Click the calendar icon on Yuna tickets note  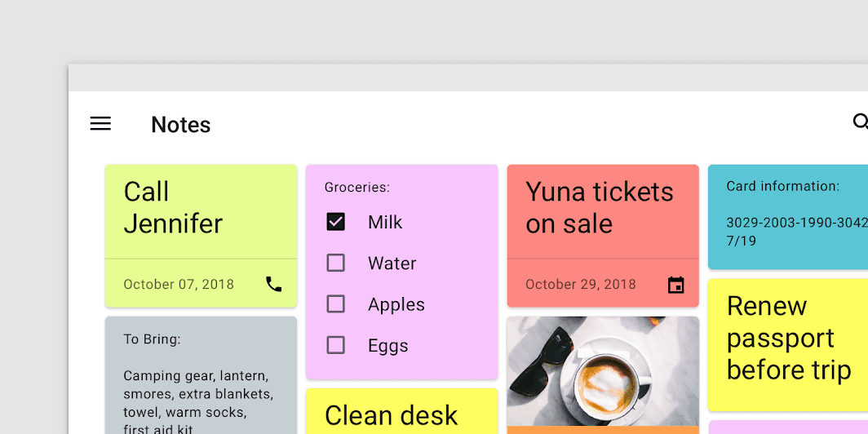click(676, 285)
